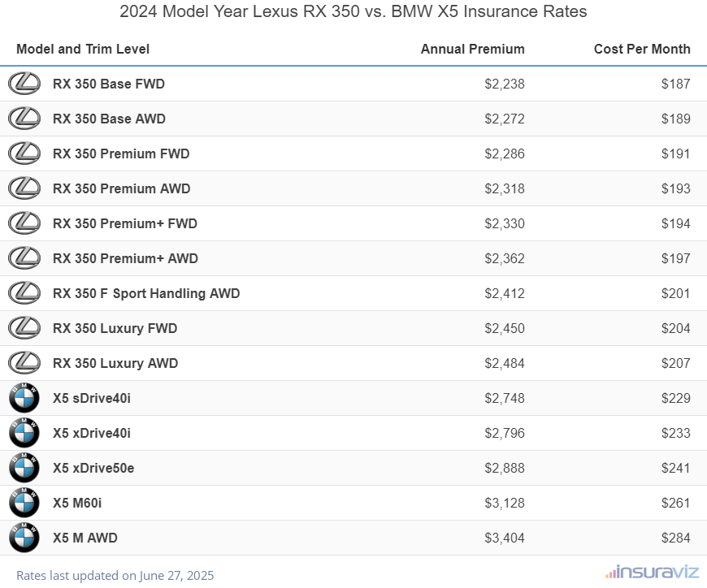This screenshot has height=588, width=707.
Task: Click the Lexus logo beside RX 350 Luxury AWD
Action: pyautogui.click(x=24, y=363)
